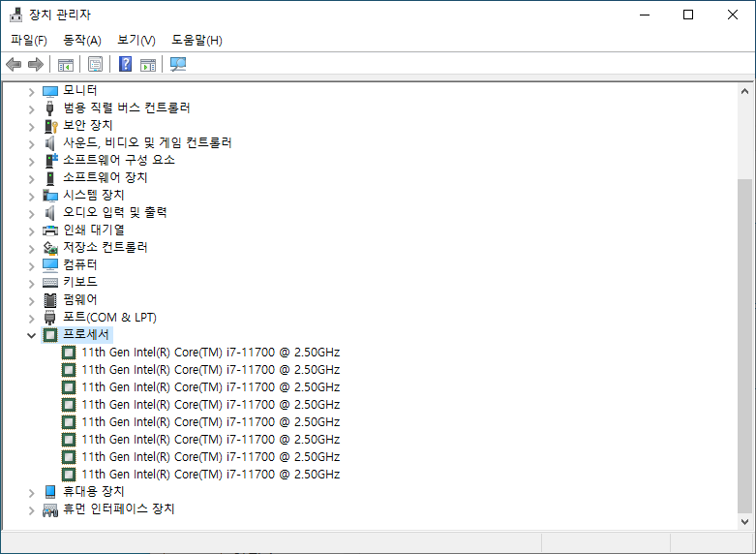Click the 휴먼 인터페이스 장치 icon
The image size is (756, 554).
50,509
